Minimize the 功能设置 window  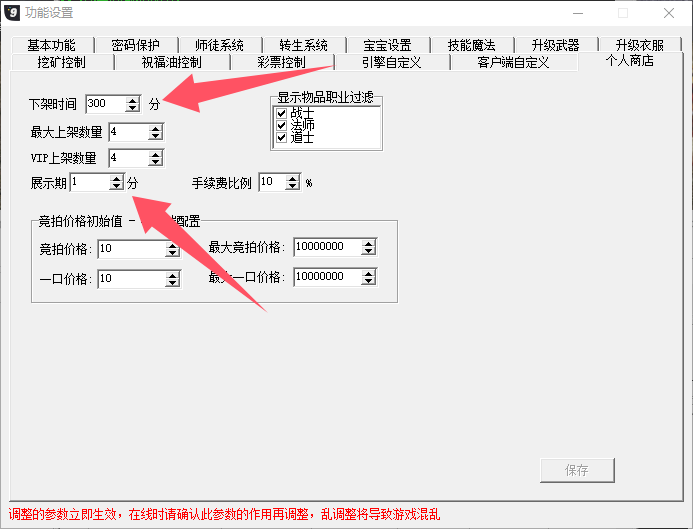578,13
